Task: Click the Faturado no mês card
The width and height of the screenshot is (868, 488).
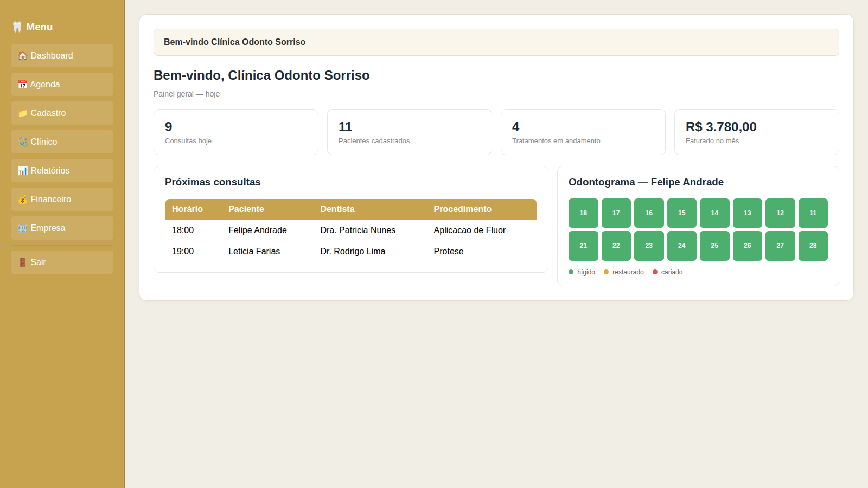Action: click(x=757, y=132)
